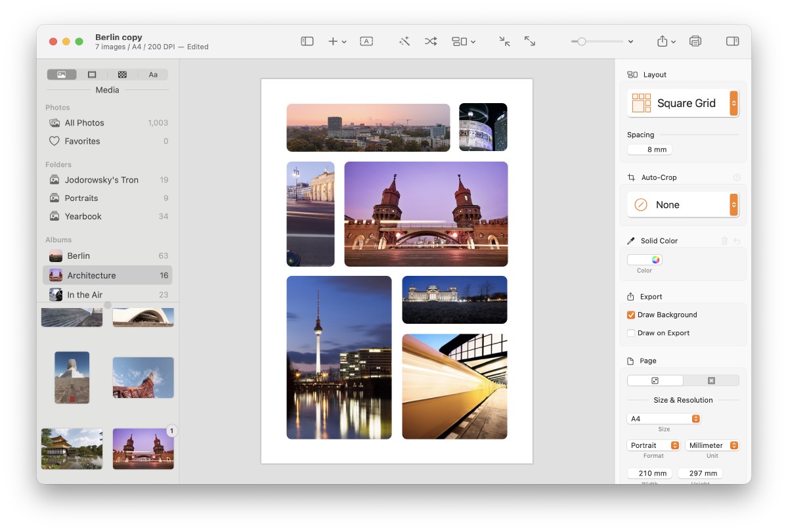The height and width of the screenshot is (532, 788).
Task: Switch to the Aa text tab
Action: (153, 75)
